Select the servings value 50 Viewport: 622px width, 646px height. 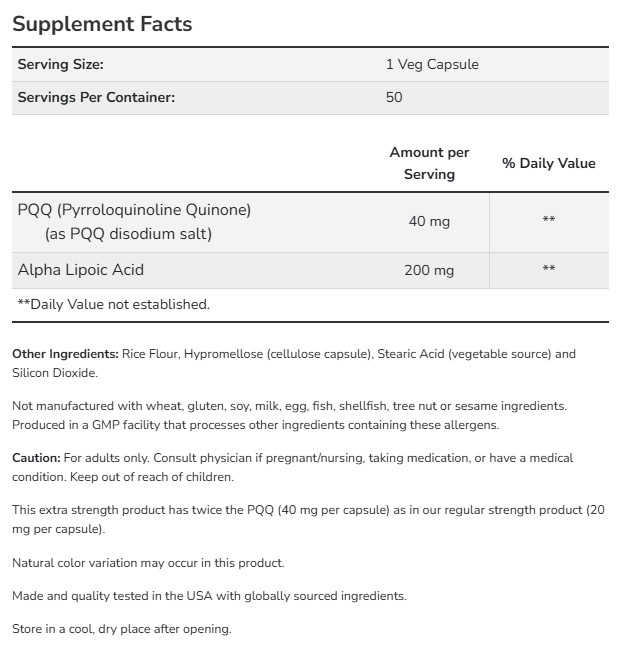tap(394, 97)
